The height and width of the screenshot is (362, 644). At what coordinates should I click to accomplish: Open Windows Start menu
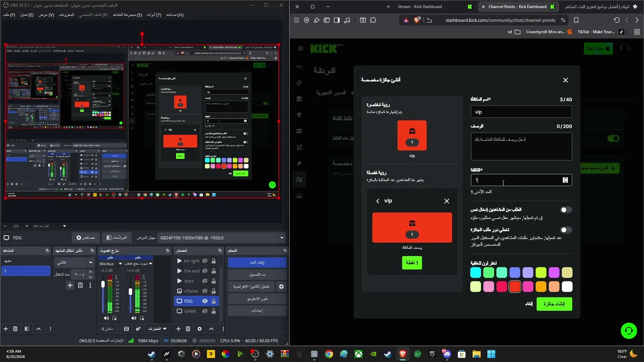[491, 354]
